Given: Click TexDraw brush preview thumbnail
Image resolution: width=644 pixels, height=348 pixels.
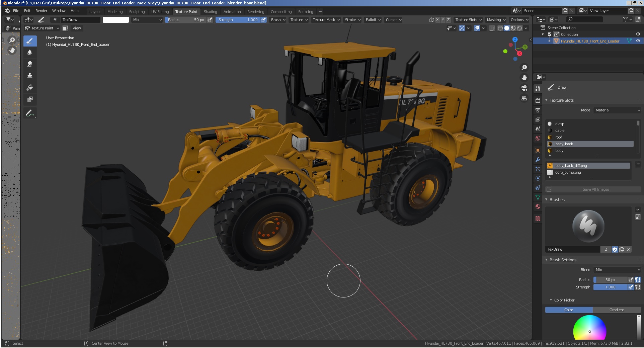Looking at the screenshot, I should coord(588,226).
